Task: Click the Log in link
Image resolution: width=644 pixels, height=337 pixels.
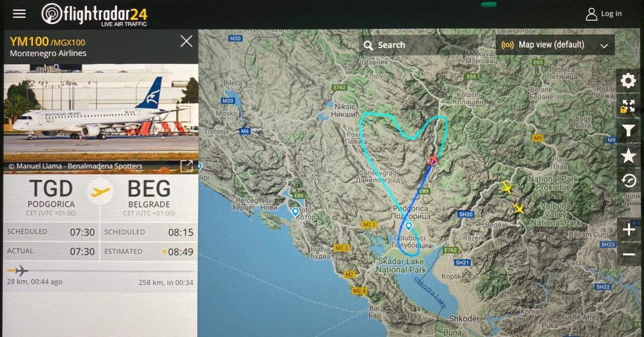Action: 604,14
